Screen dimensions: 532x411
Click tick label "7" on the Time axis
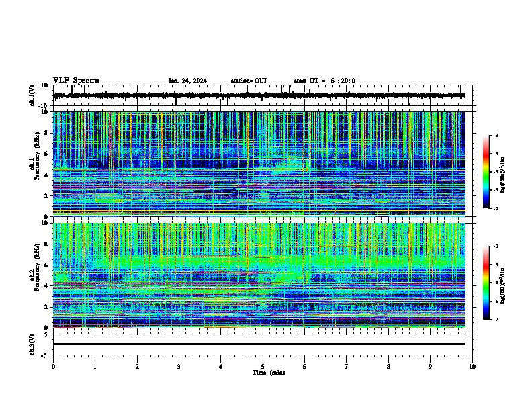click(x=347, y=367)
